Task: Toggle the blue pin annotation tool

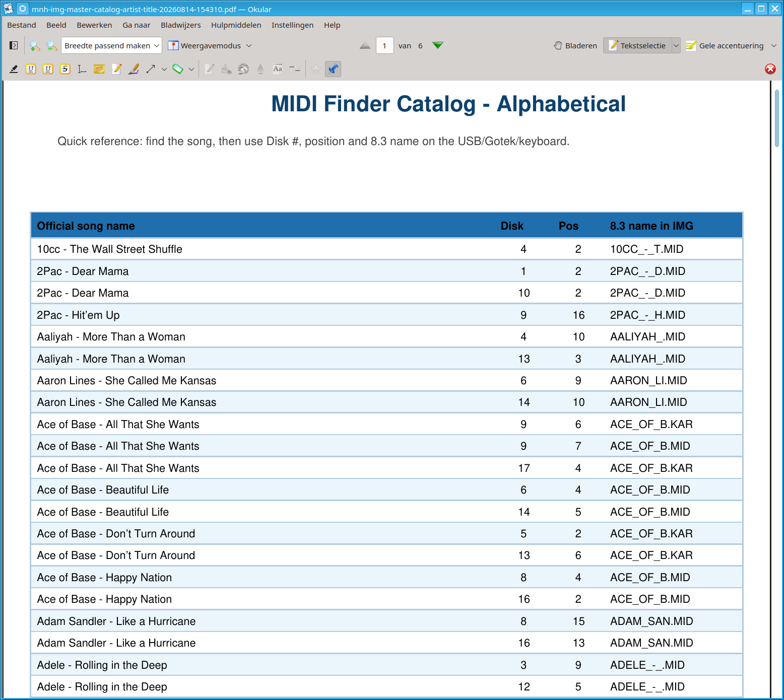Action: 333,69
